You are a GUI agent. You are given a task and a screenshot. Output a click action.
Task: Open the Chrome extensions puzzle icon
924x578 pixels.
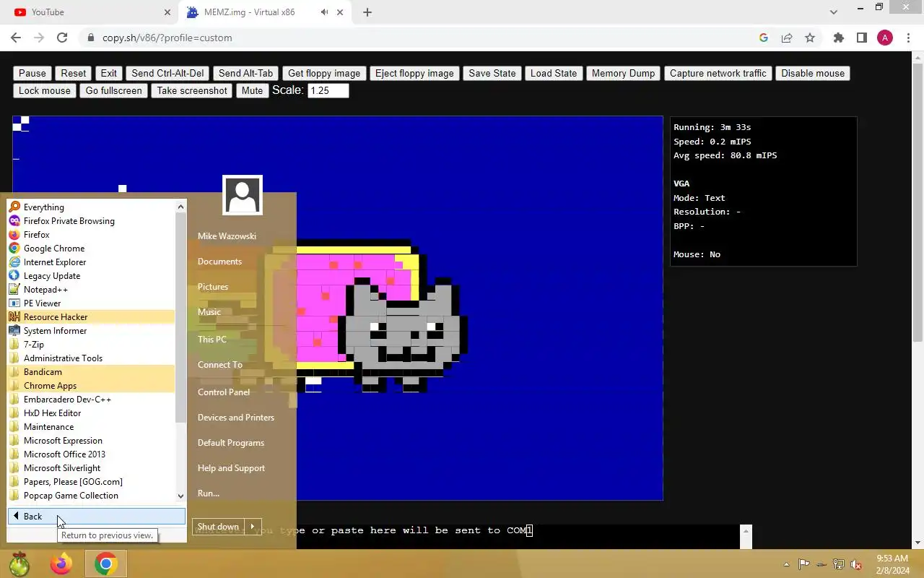coord(838,38)
